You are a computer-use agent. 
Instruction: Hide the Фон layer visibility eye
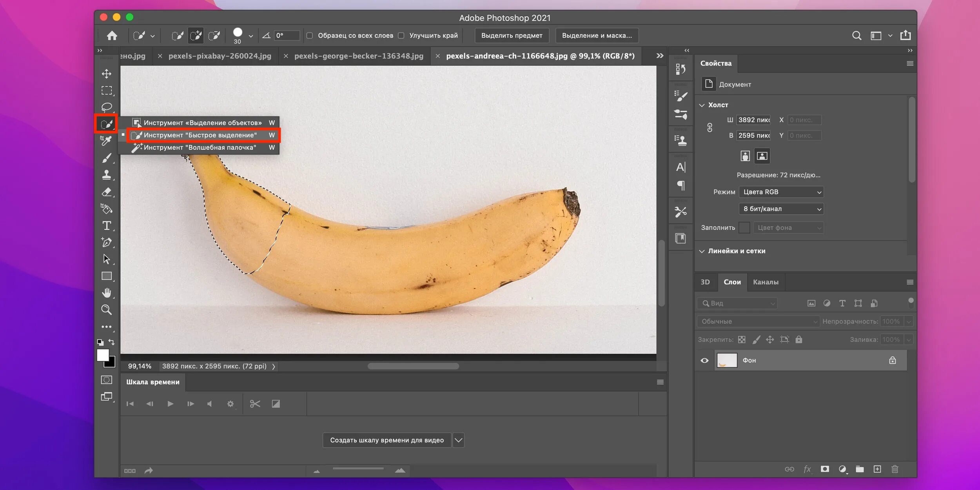(x=704, y=360)
